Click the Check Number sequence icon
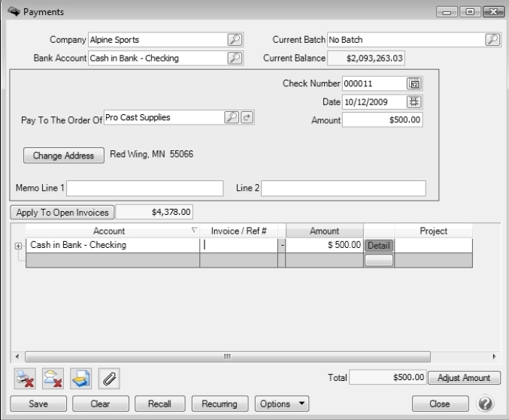Screen dimensions: 509x420 pos(414,83)
